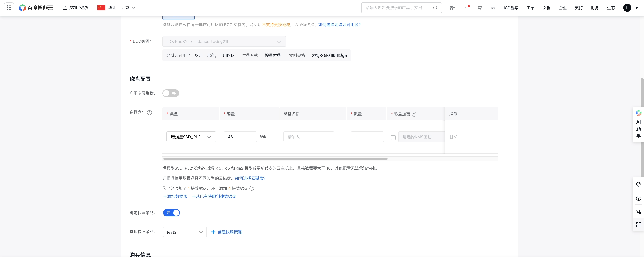This screenshot has width=644, height=257.
Task: Click the home icon for 控制台总览
Action: click(65, 8)
